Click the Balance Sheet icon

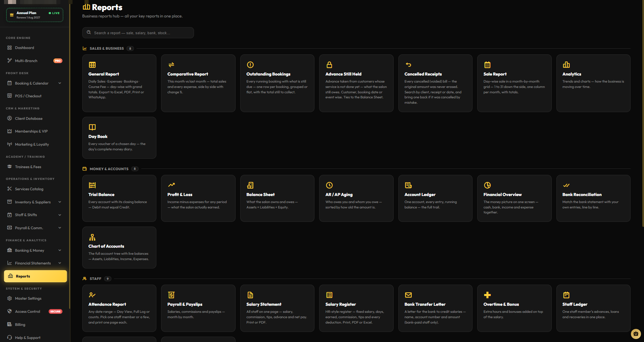pos(250,185)
